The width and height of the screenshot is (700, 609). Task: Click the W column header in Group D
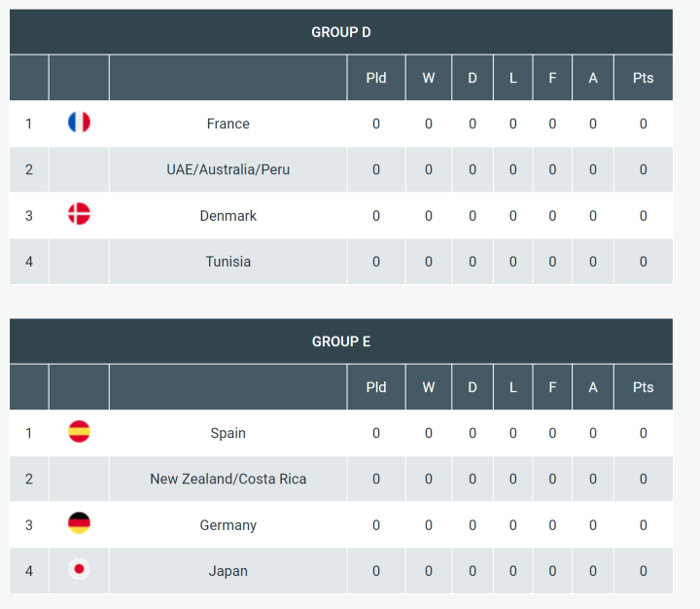(x=428, y=78)
